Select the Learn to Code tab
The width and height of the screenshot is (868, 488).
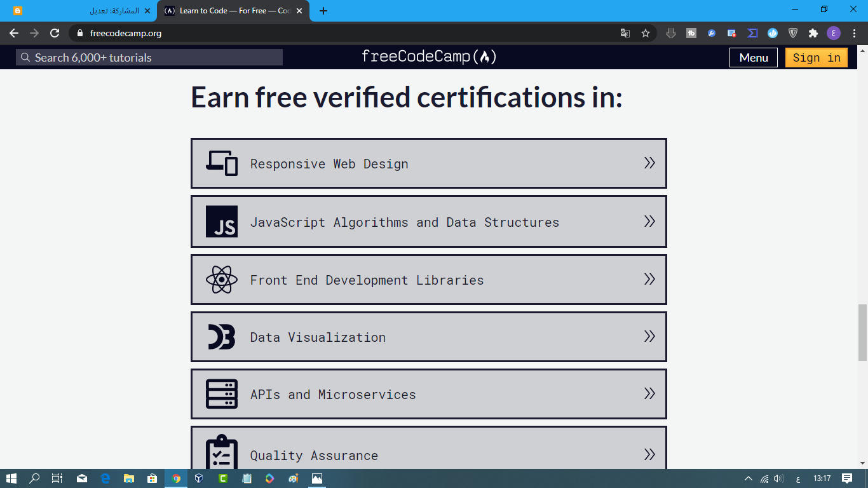pos(233,11)
